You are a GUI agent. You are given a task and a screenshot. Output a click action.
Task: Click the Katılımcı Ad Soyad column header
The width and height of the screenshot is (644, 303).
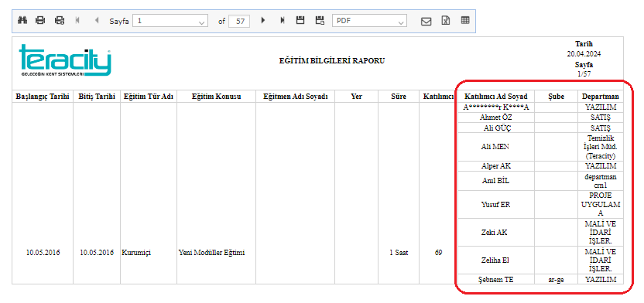[495, 97]
